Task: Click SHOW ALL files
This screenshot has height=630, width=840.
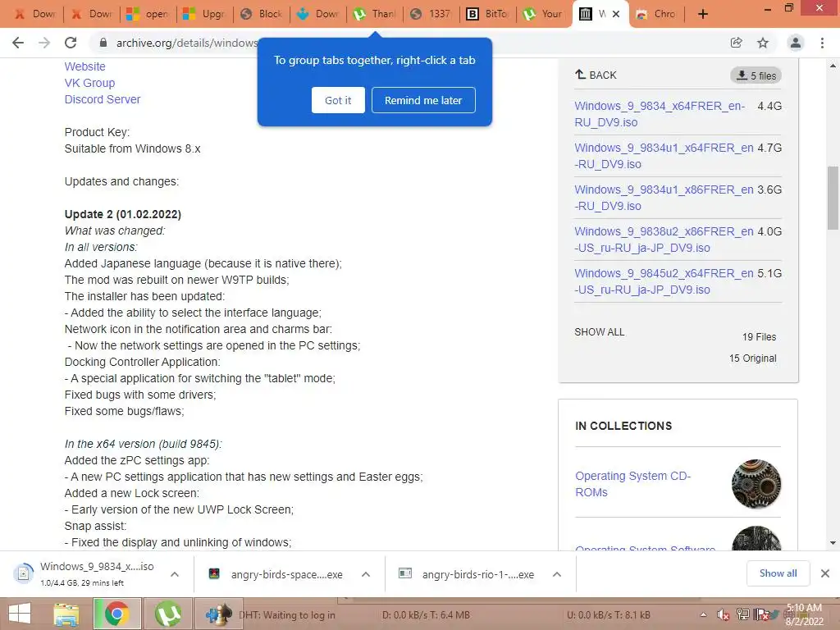Action: (x=600, y=332)
